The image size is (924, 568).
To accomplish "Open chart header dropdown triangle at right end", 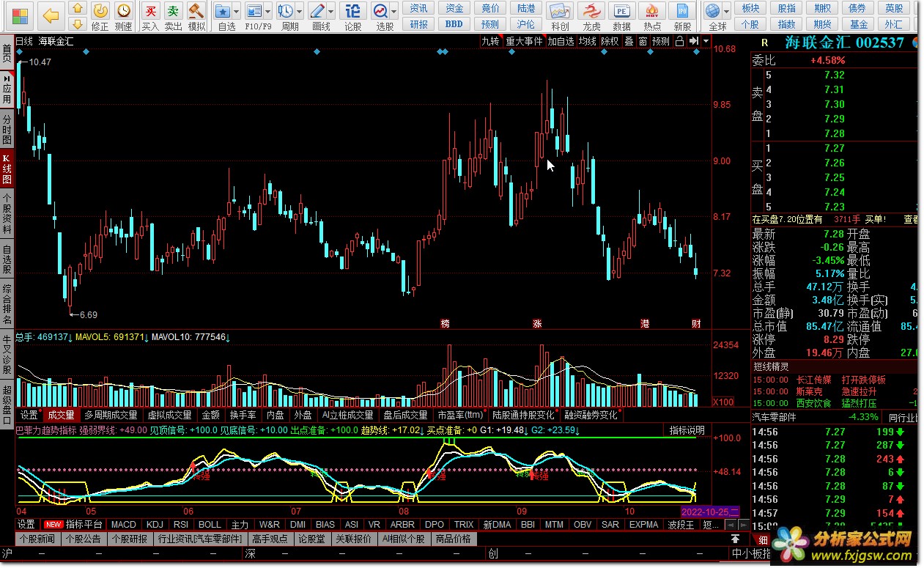I will click(706, 41).
